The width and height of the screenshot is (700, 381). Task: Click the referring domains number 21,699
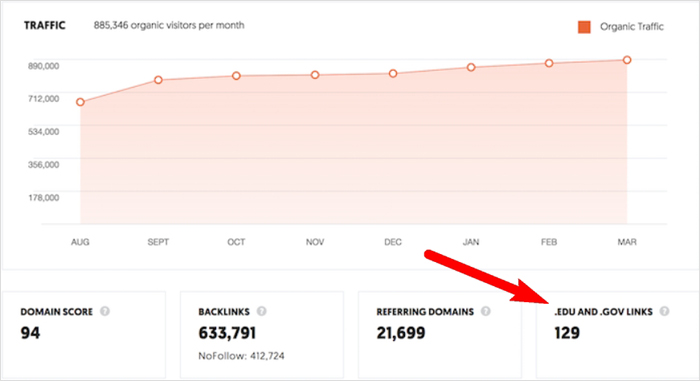400,333
